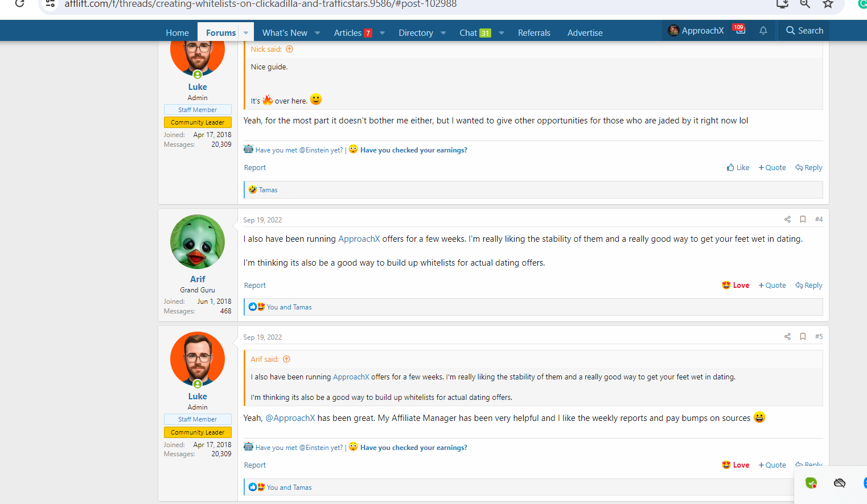Screen dimensions: 867x504
Task: Reply to Luke's post replying to Nick
Action: tap(809, 168)
